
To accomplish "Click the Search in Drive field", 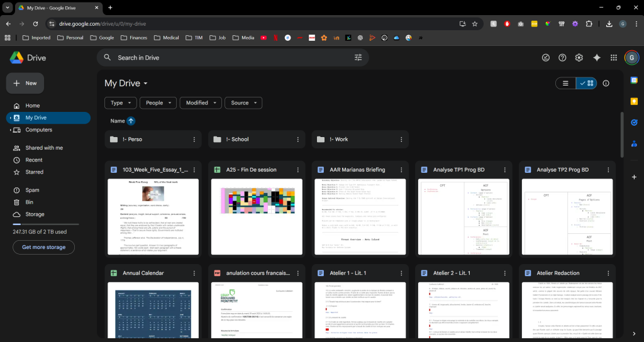I will click(x=226, y=58).
